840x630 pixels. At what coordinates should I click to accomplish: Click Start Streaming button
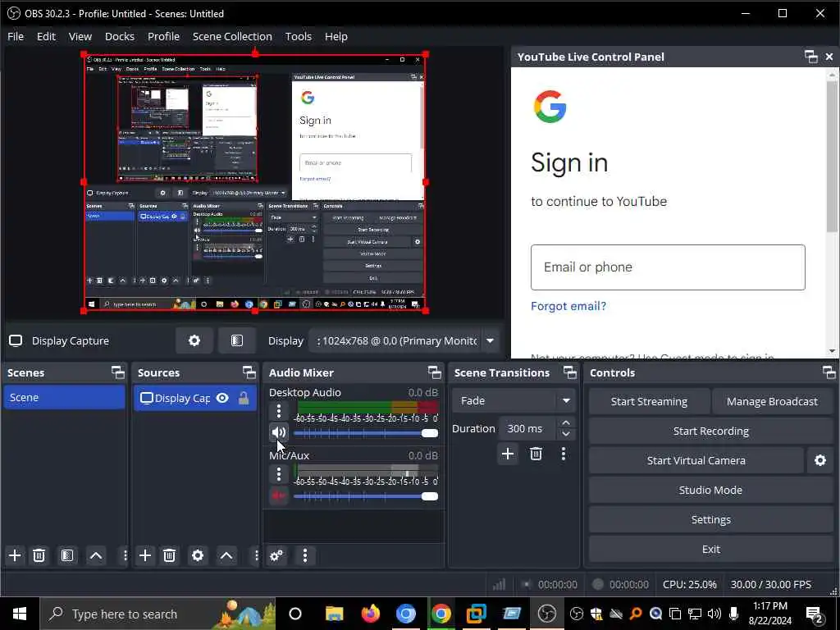[x=649, y=401]
